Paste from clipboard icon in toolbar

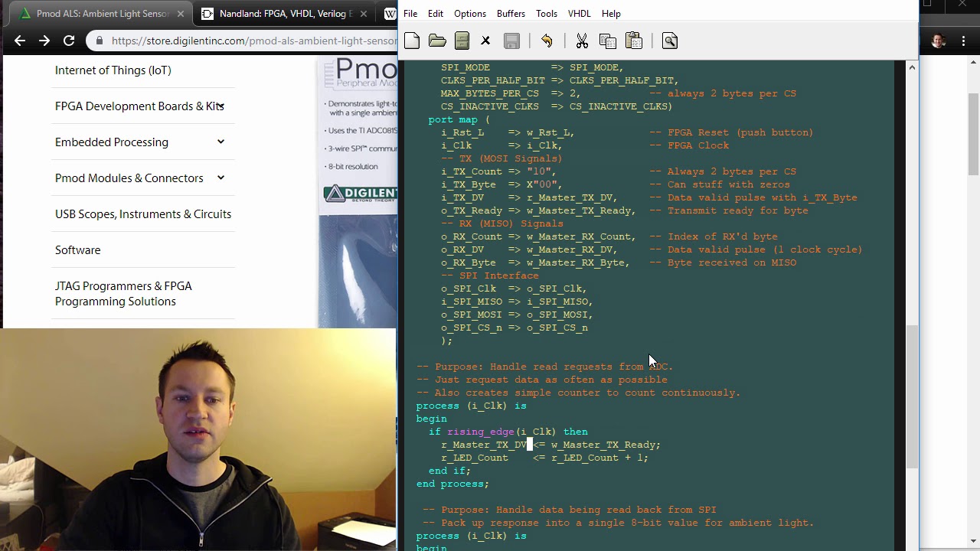(633, 41)
